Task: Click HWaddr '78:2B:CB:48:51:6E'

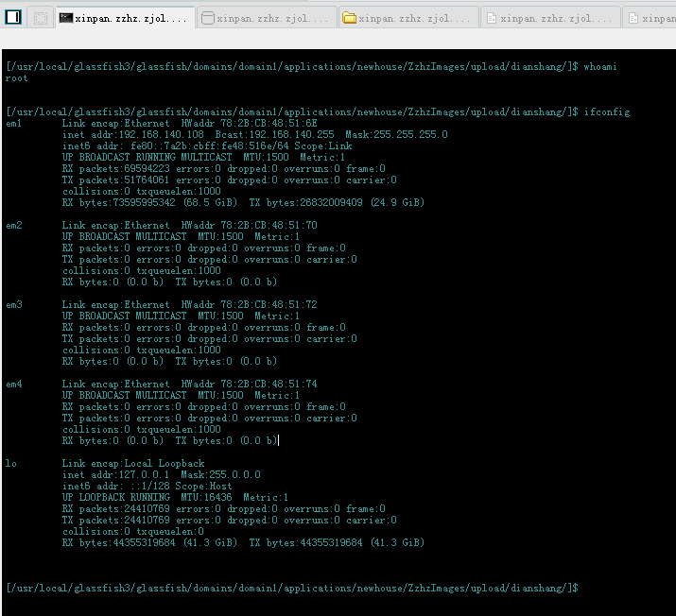Action: [269, 123]
